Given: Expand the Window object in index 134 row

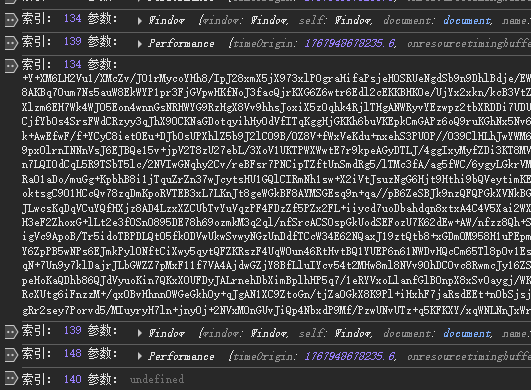Looking at the screenshot, I should click(x=140, y=21).
